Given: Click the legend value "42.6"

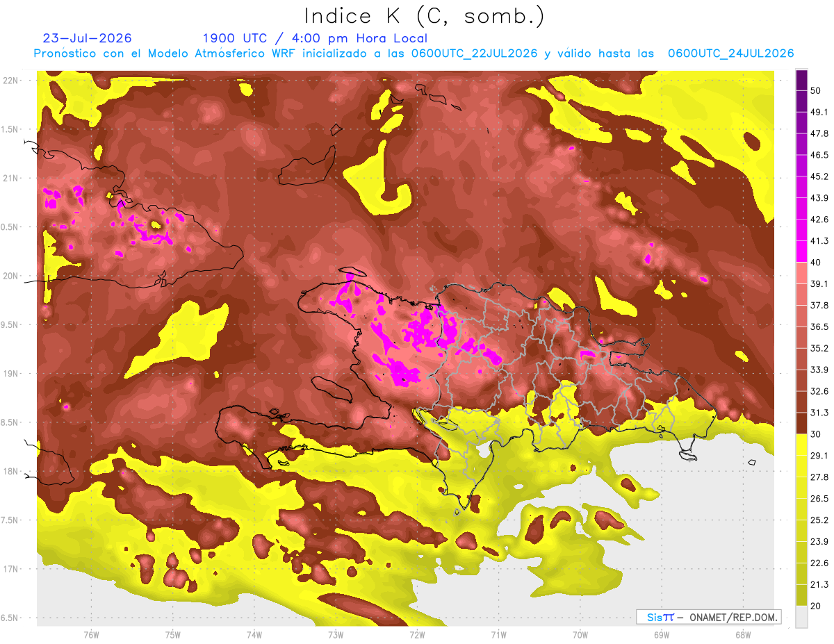Looking at the screenshot, I should click(x=819, y=220).
